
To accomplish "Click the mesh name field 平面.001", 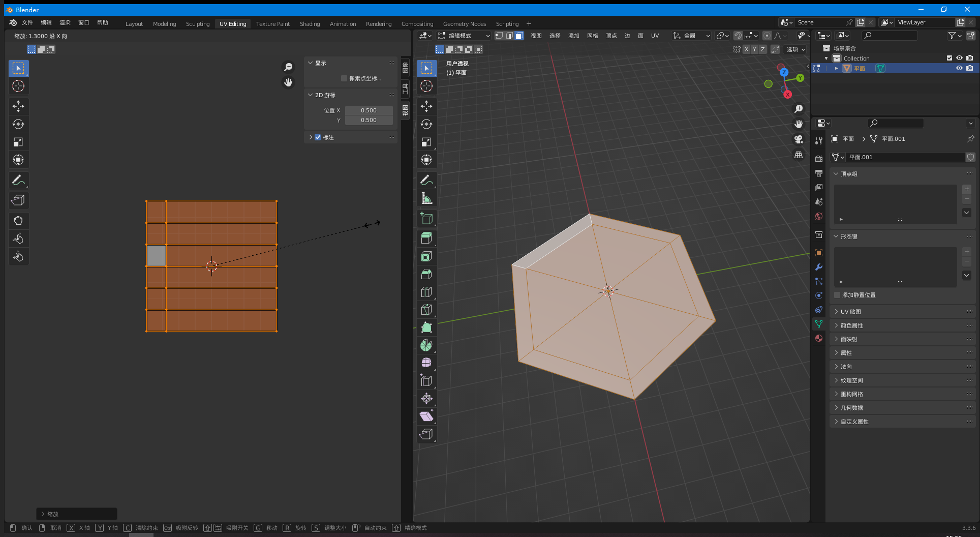I will coord(905,157).
